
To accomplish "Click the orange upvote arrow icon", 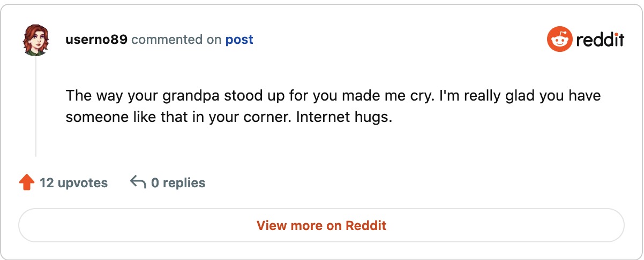I will (x=27, y=183).
